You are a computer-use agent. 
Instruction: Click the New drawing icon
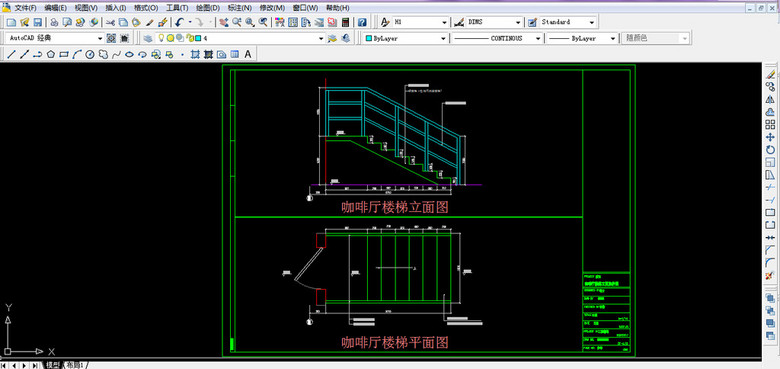[11, 22]
